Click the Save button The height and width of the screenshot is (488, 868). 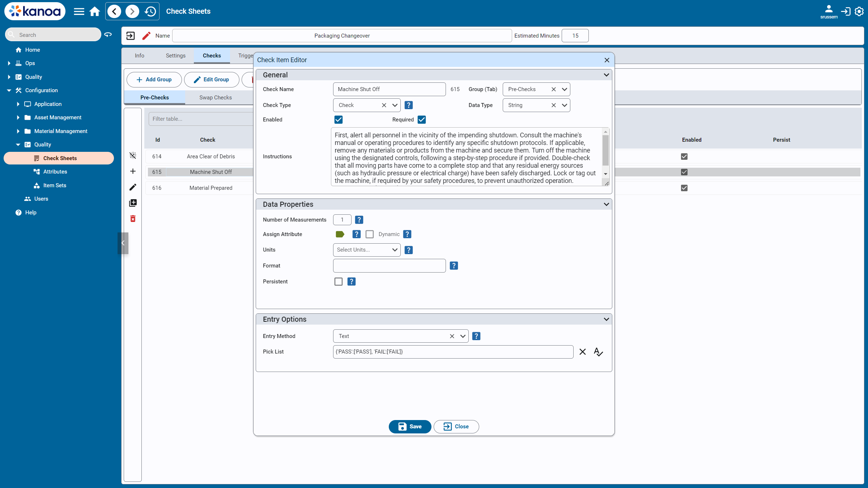click(x=410, y=426)
